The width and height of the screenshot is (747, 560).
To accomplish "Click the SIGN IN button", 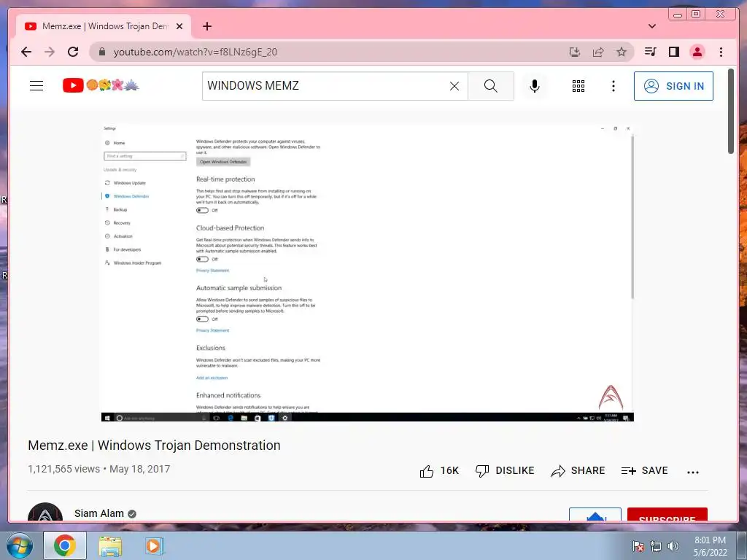I will [x=673, y=86].
